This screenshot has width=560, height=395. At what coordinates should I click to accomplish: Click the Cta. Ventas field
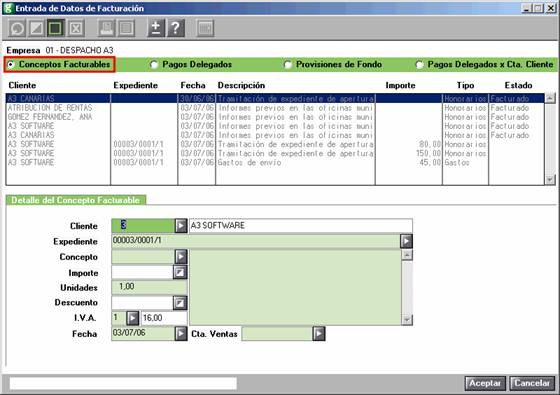(x=277, y=334)
